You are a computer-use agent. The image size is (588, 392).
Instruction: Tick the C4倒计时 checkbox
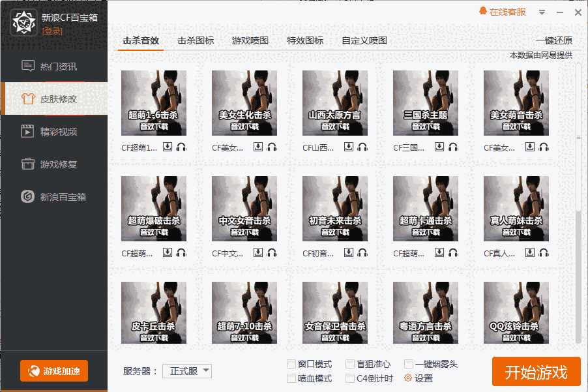tap(350, 378)
